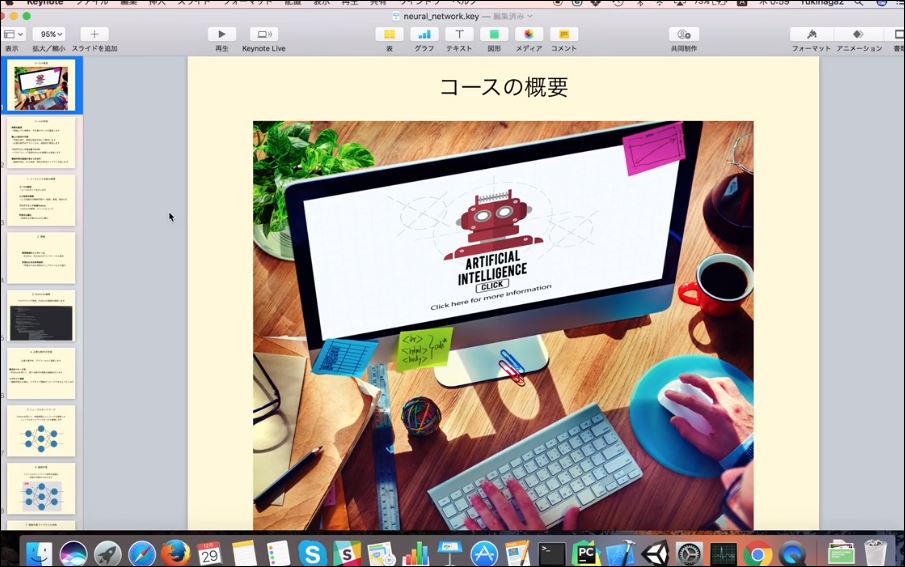905x567 pixels.
Task: Open Numbers bar-chart icon in Dock
Action: click(x=416, y=554)
